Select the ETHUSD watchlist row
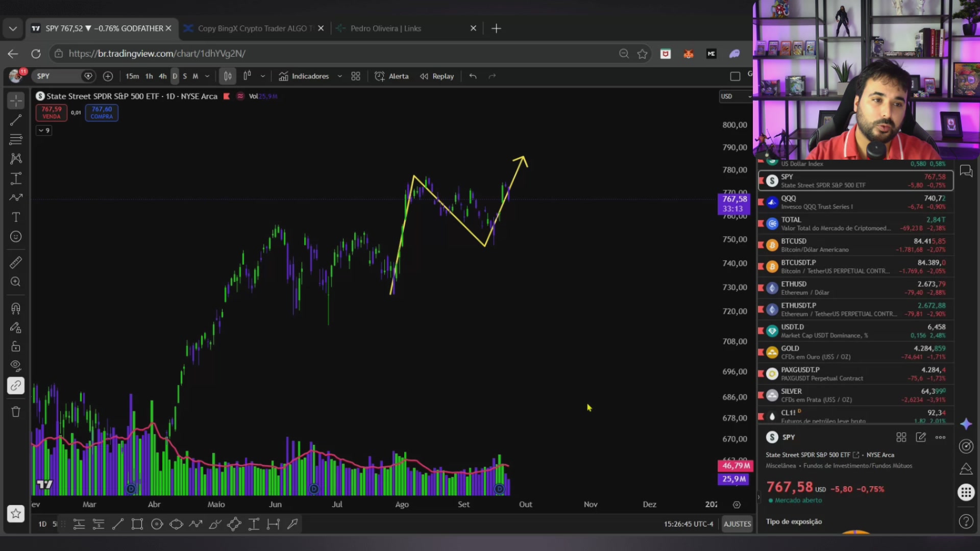This screenshot has width=980, height=551. (x=856, y=288)
